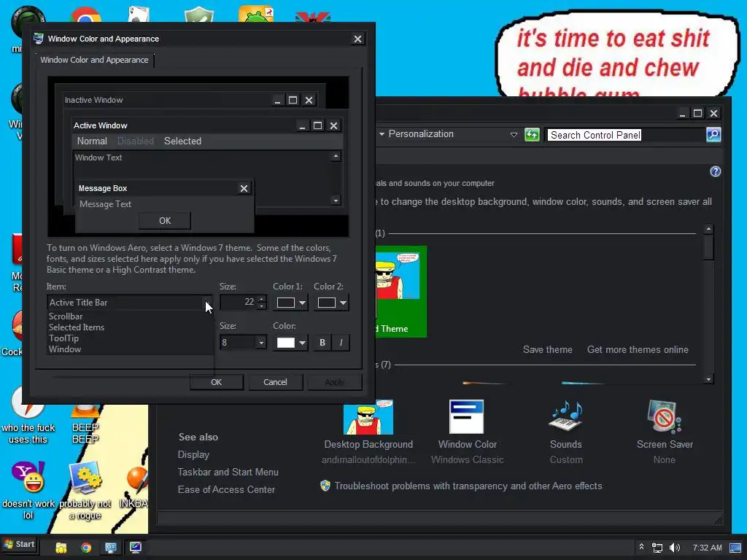Show hidden tray icons
The height and width of the screenshot is (560, 747).
point(642,547)
